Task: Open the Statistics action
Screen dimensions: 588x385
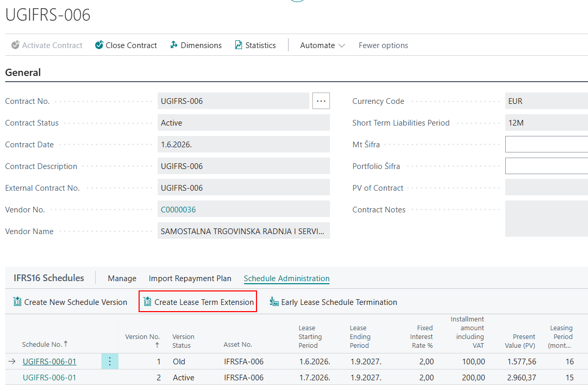Action: [255, 45]
